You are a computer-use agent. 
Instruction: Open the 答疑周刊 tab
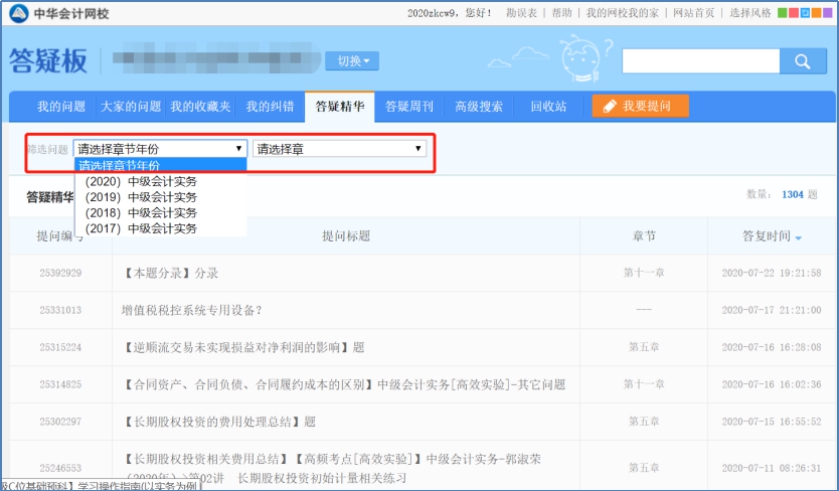tap(408, 106)
